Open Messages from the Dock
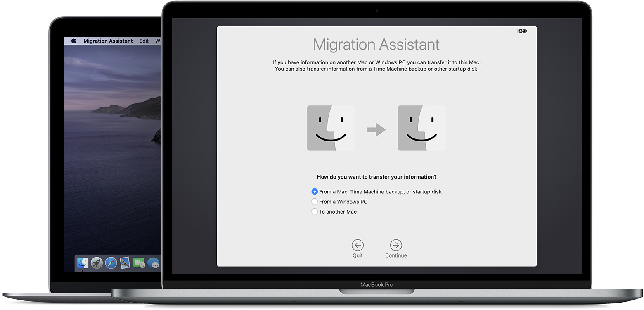Screen dimensions: 644x310 (153, 263)
